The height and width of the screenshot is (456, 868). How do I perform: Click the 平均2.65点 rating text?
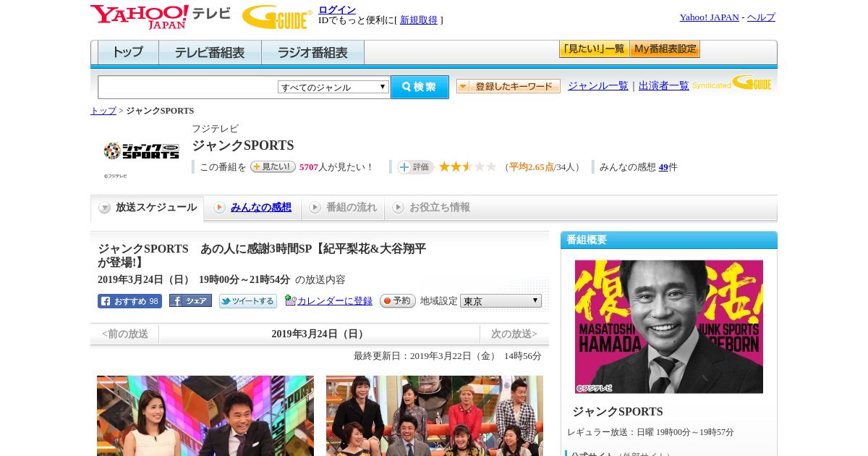tap(532, 167)
